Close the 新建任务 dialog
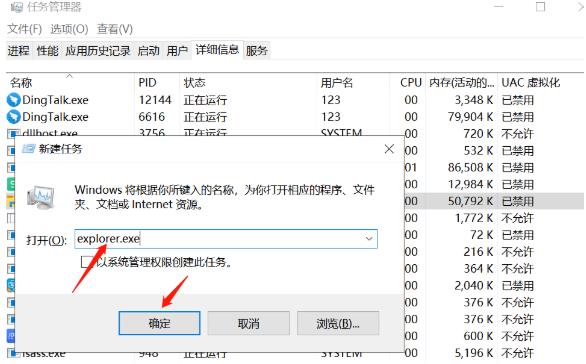Viewport: 586px width, 364px height. click(389, 149)
